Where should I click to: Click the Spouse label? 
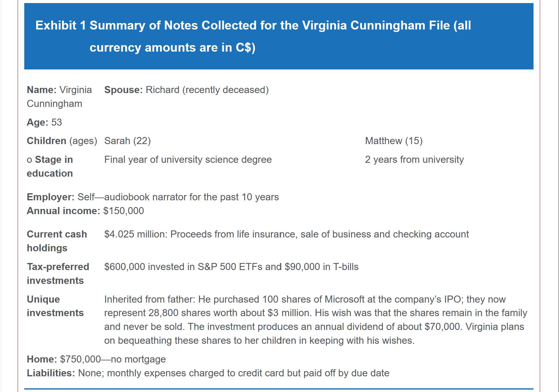click(x=123, y=90)
